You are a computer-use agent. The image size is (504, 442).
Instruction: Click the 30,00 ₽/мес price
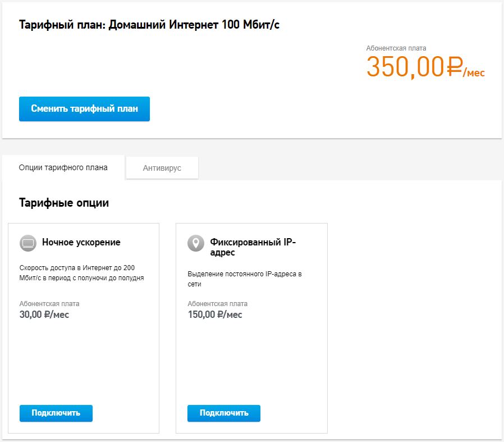[x=44, y=315]
